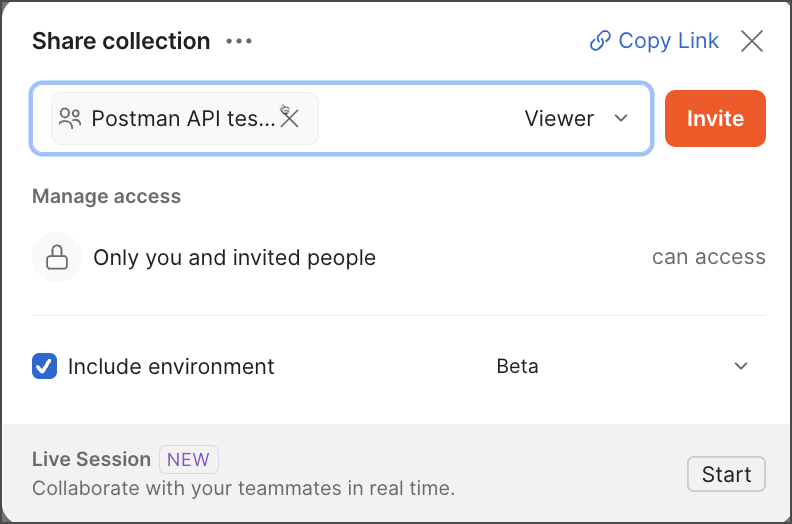This screenshot has height=524, width=792.
Task: Open the Beta environment dropdown
Action: (517, 366)
